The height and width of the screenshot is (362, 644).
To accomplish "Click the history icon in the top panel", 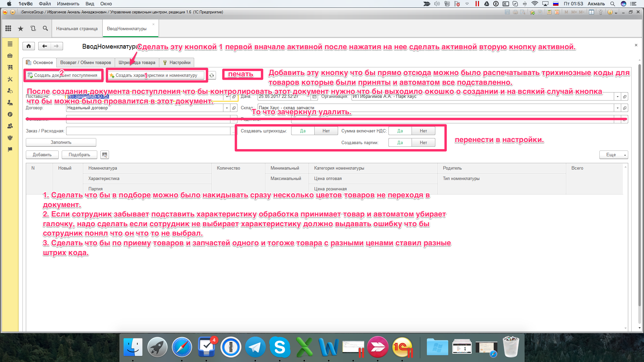I will [33, 28].
